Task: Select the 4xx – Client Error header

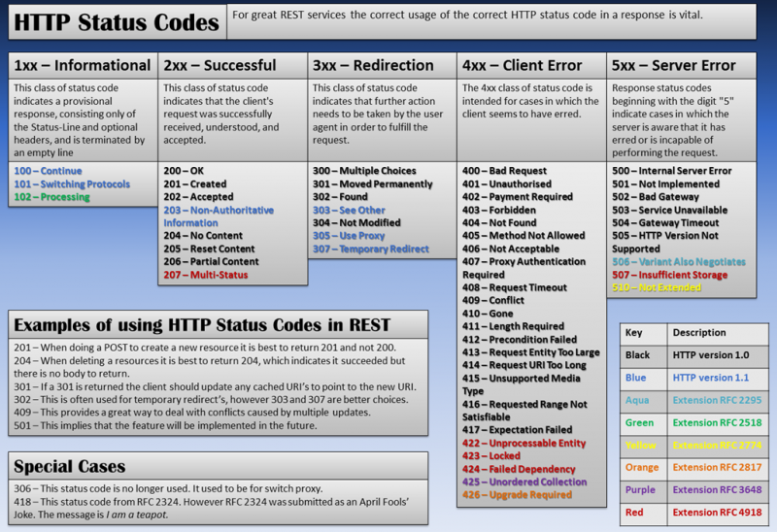Action: [523, 65]
